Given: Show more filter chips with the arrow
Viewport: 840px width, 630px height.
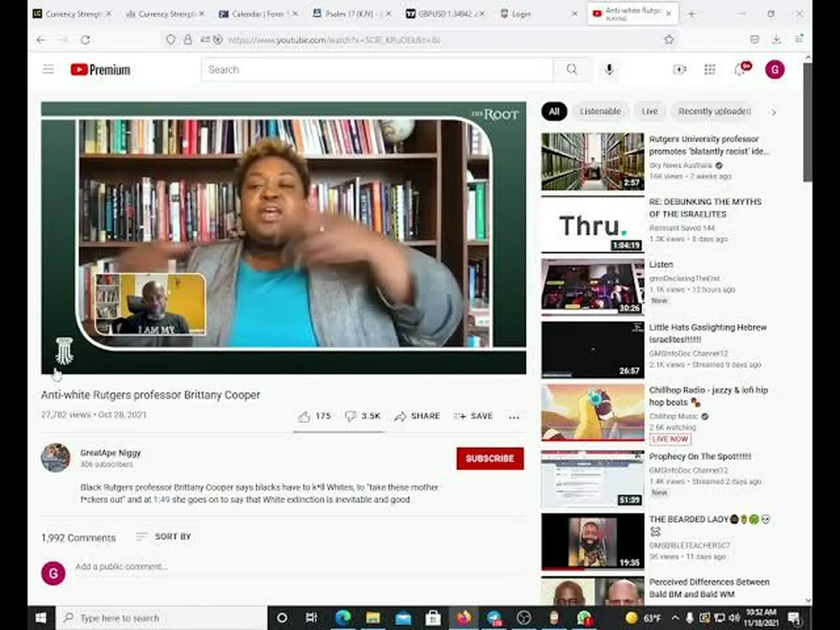Looking at the screenshot, I should click(x=774, y=112).
